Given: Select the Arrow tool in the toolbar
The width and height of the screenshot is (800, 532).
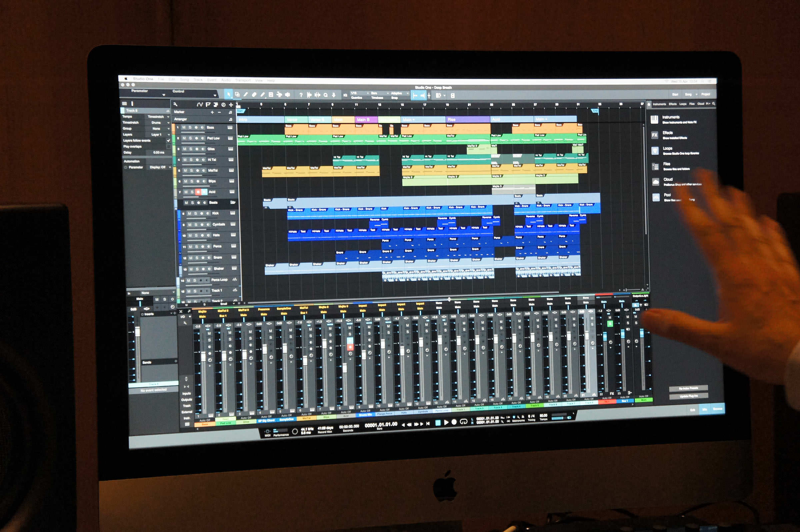Looking at the screenshot, I should click(x=228, y=94).
